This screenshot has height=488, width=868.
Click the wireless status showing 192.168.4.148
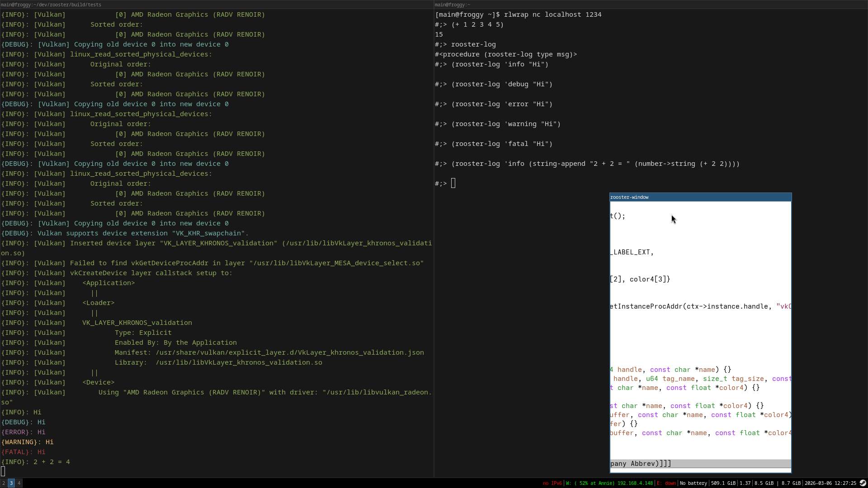pyautogui.click(x=609, y=483)
